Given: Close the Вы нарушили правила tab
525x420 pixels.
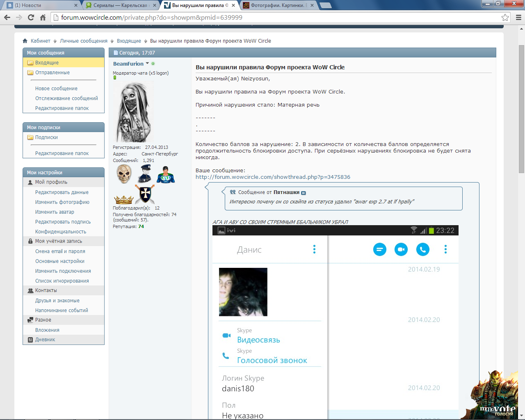Looking at the screenshot, I should pos(233,5).
